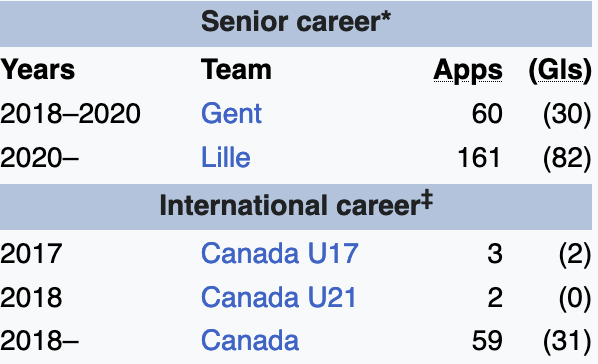Open the Gent team link
This screenshot has width=598, height=364.
231,114
